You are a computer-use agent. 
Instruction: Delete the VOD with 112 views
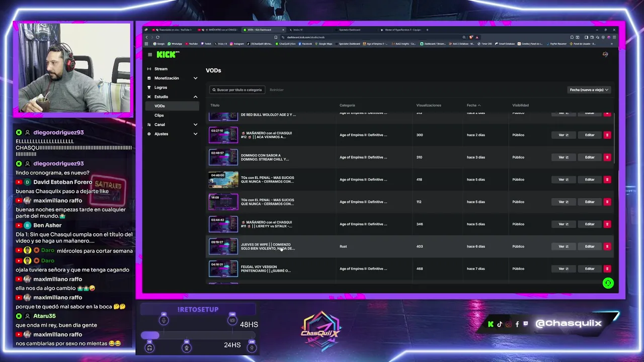tap(607, 202)
